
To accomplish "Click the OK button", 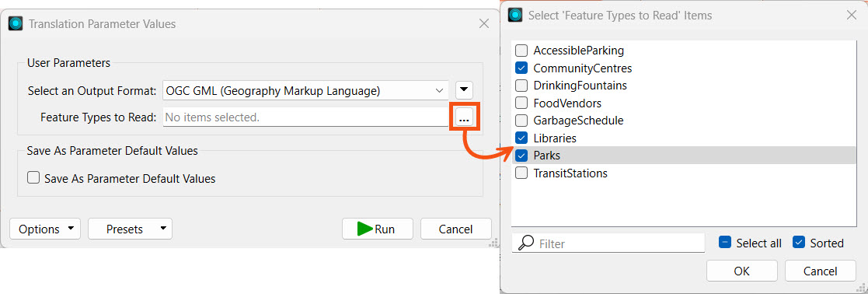I will tap(742, 271).
